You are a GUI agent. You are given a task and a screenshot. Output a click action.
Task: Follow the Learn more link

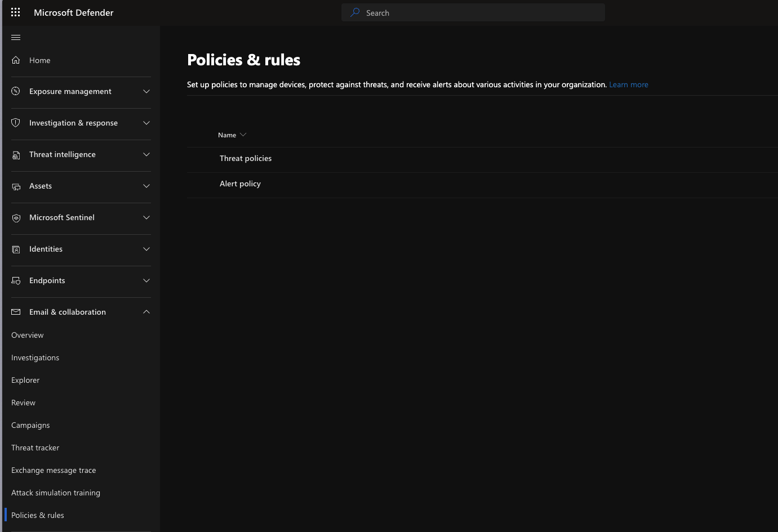click(x=628, y=85)
